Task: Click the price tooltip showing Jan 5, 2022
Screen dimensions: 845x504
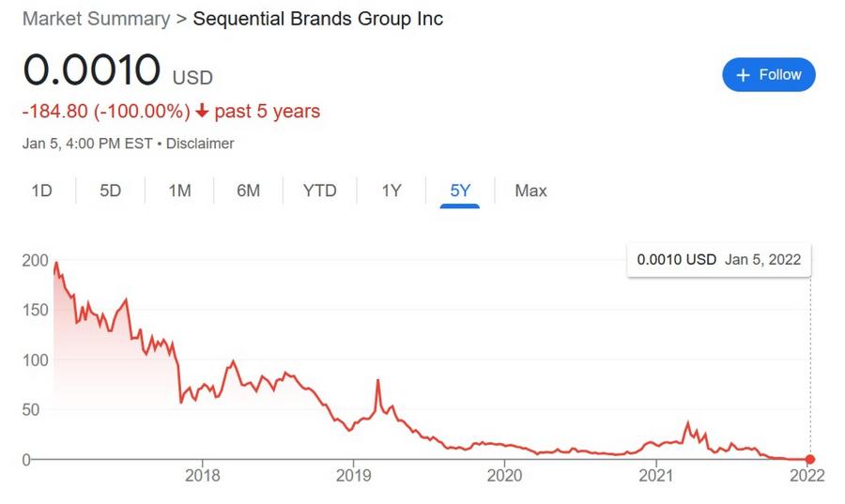Action: point(719,260)
